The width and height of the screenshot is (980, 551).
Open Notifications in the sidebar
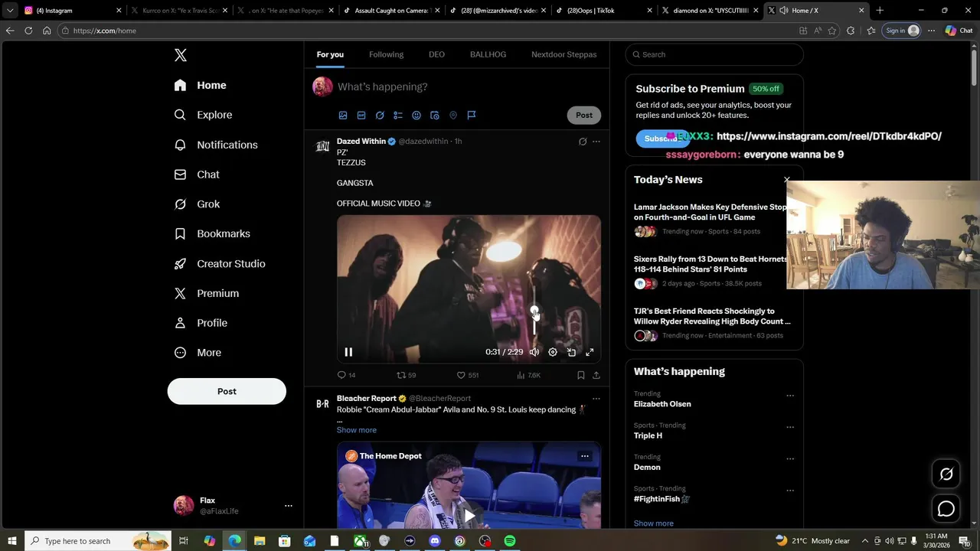coord(216,145)
